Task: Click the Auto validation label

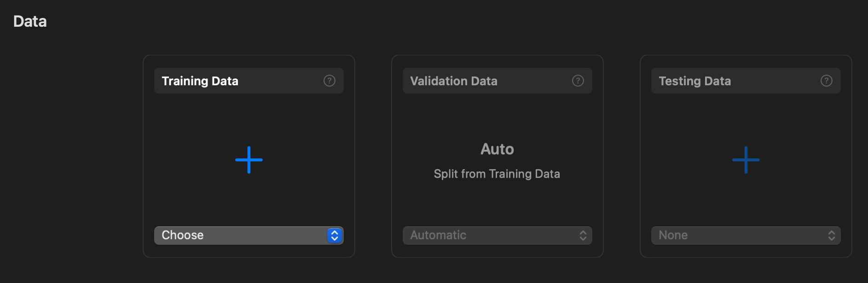Action: coord(497,149)
